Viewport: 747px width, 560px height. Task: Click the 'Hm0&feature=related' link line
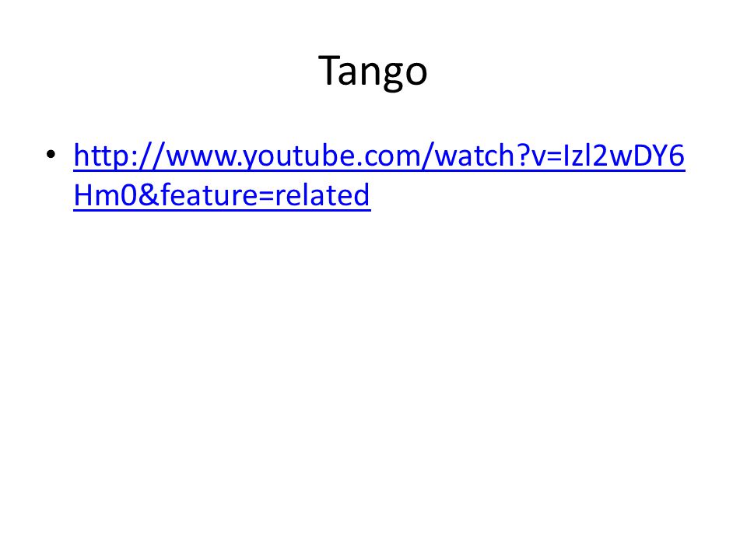point(222,194)
